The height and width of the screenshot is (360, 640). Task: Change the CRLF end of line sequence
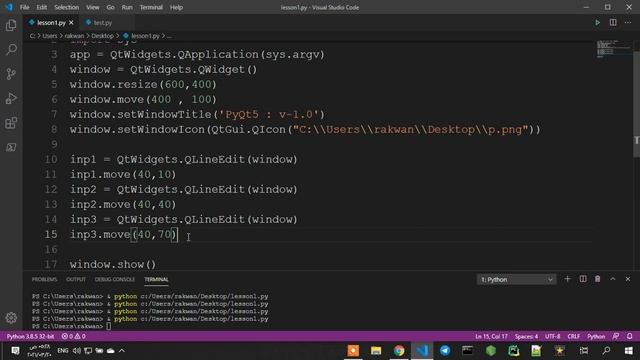(573, 336)
